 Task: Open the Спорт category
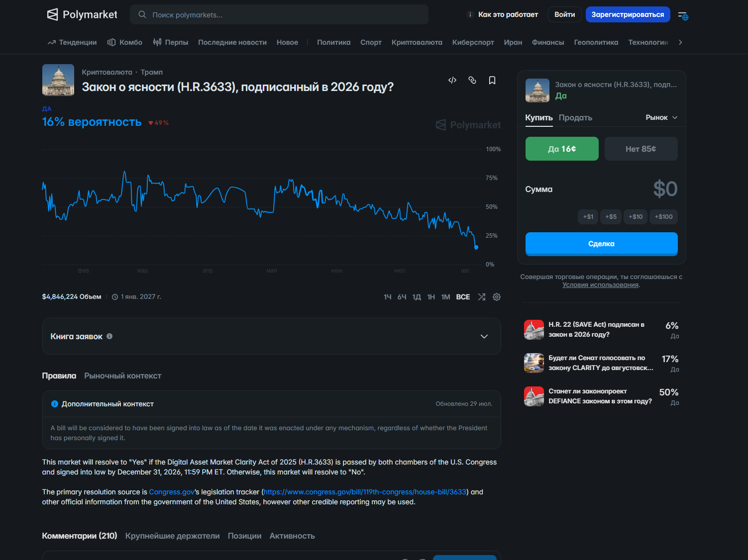point(371,42)
